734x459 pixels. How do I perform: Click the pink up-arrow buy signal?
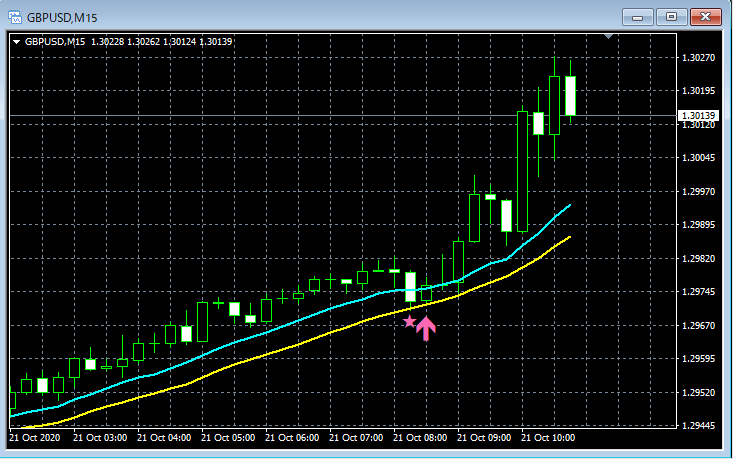(x=426, y=328)
